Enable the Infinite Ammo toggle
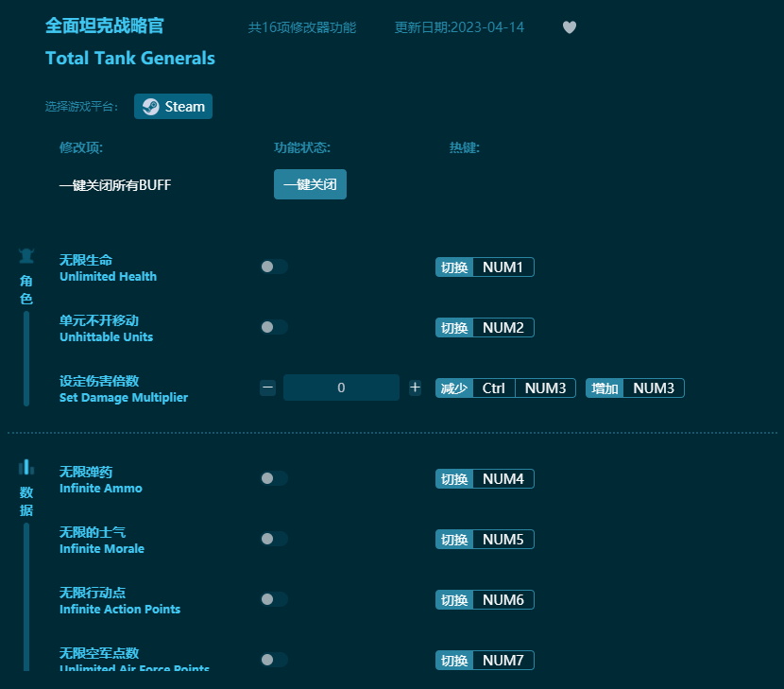 [x=274, y=478]
